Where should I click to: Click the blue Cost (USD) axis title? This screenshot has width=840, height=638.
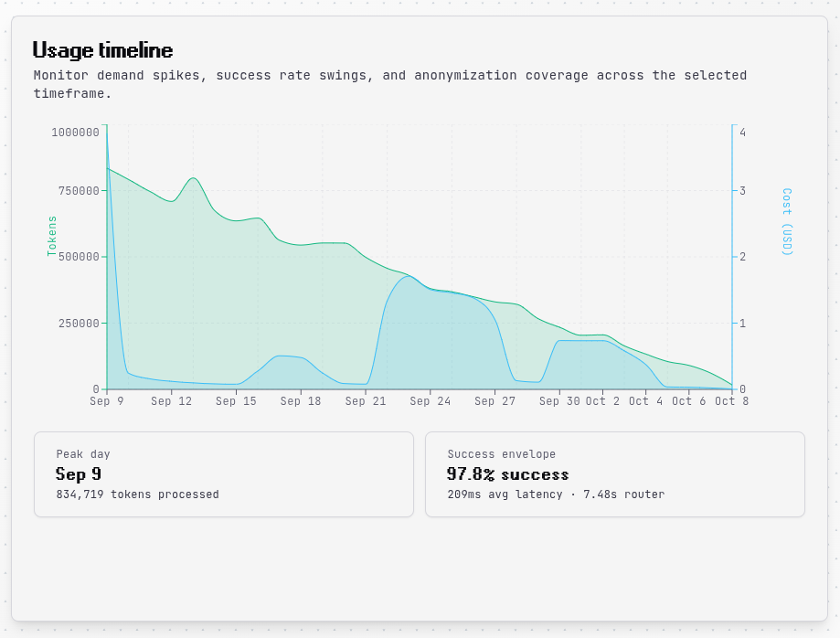(x=786, y=221)
